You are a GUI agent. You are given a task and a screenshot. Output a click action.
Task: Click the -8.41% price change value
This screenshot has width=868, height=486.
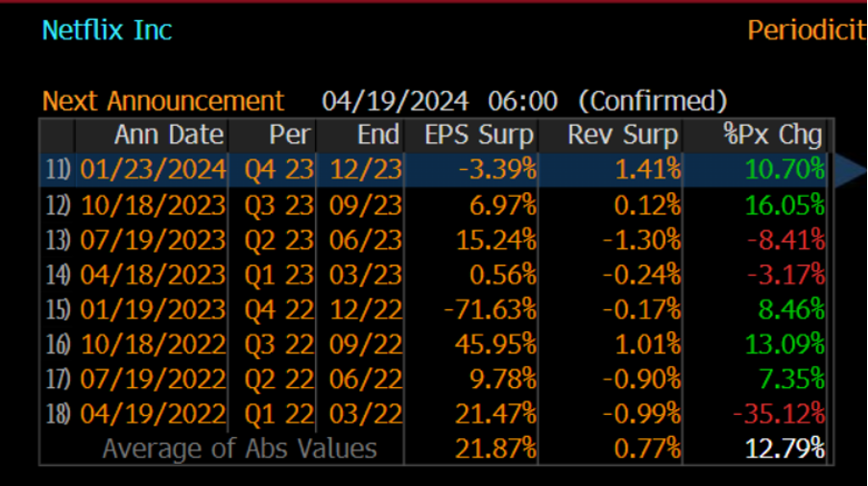pos(786,241)
